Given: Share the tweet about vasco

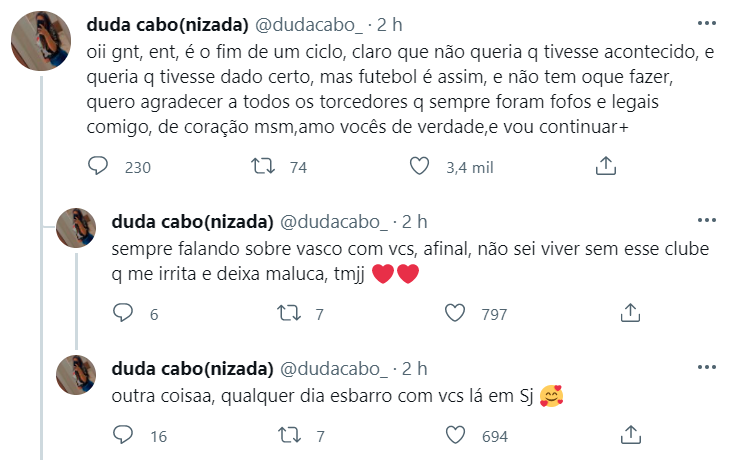Looking at the screenshot, I should coord(630,314).
